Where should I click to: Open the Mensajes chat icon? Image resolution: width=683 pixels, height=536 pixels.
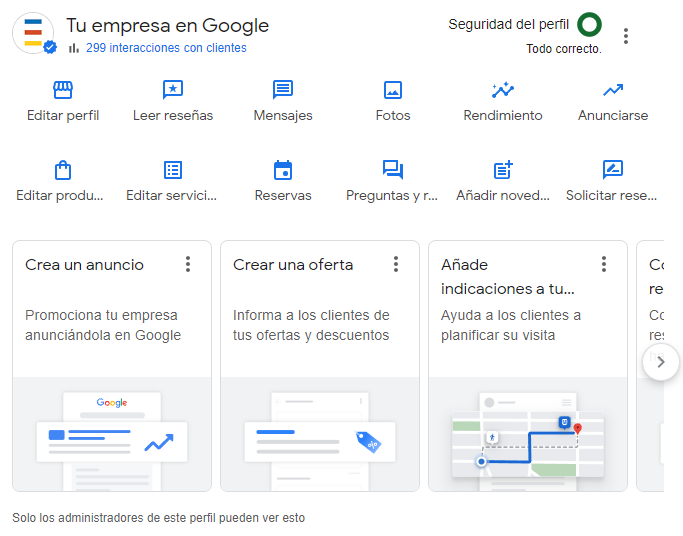pyautogui.click(x=283, y=90)
